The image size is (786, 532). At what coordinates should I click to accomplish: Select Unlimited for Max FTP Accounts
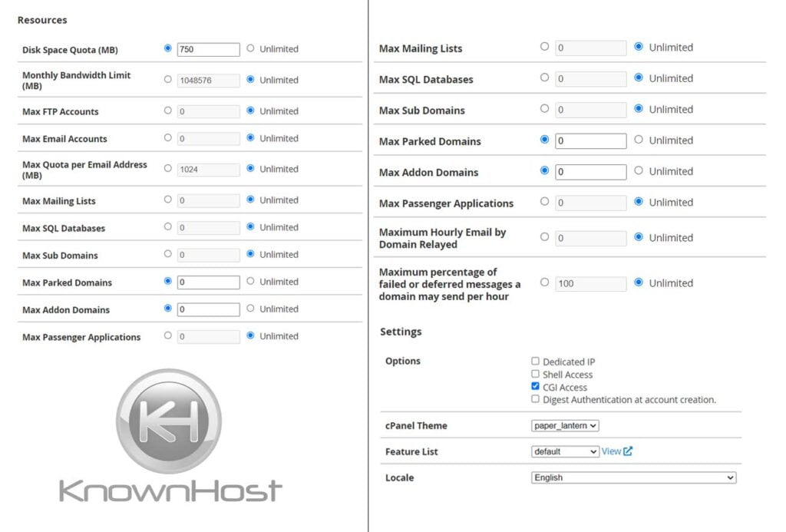click(x=251, y=111)
